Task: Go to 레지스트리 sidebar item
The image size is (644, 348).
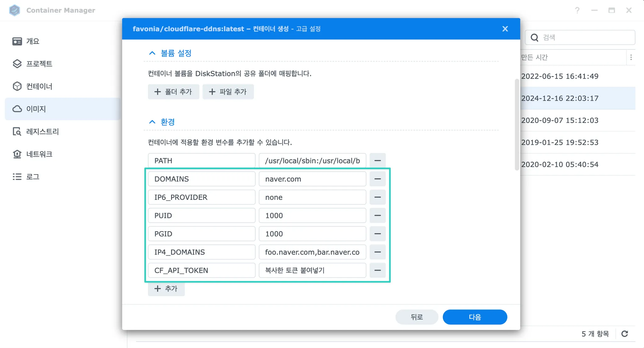Action: [42, 131]
